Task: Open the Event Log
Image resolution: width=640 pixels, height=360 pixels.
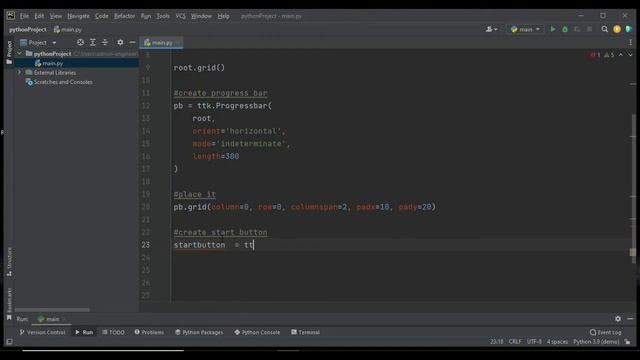Action: pos(606,332)
